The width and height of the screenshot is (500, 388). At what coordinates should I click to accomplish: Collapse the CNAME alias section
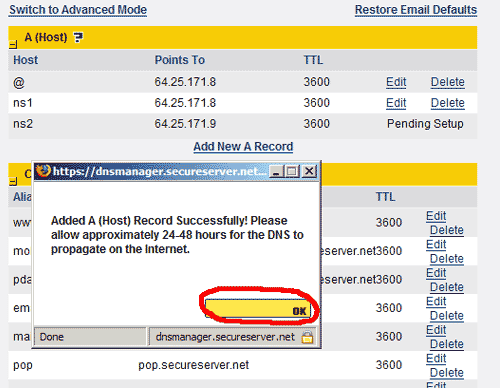[13, 181]
